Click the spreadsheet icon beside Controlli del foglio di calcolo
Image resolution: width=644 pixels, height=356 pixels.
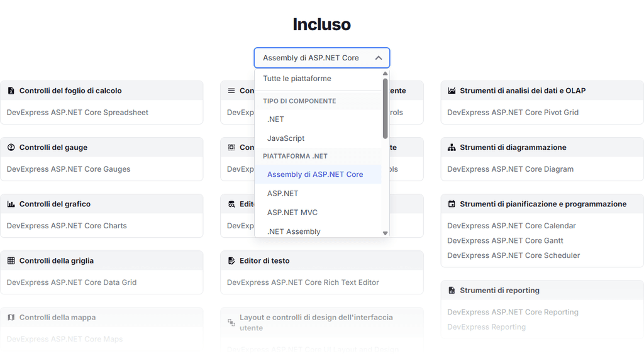point(11,91)
